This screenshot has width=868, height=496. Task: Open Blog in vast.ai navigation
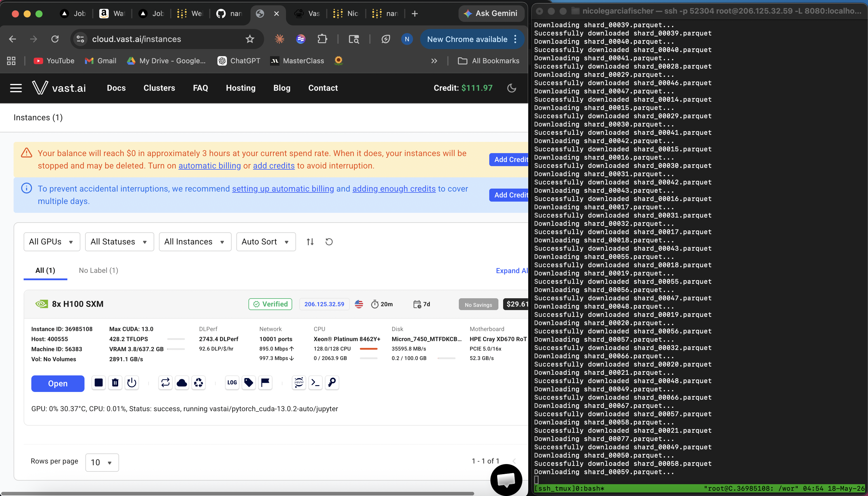[282, 88]
